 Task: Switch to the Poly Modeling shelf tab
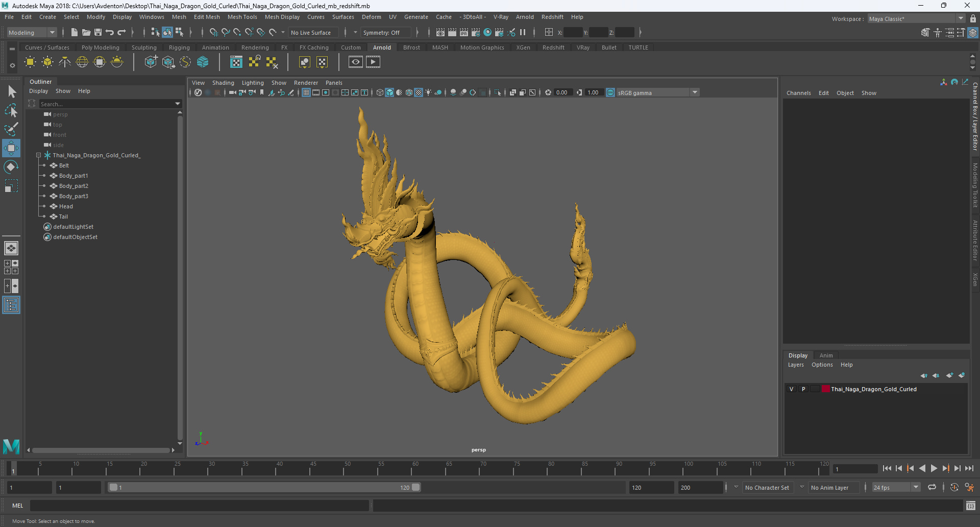click(101, 47)
